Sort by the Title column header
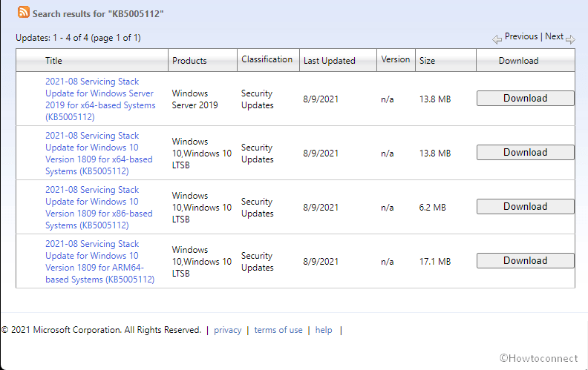Viewport: 588px width, 370px height. coord(53,61)
